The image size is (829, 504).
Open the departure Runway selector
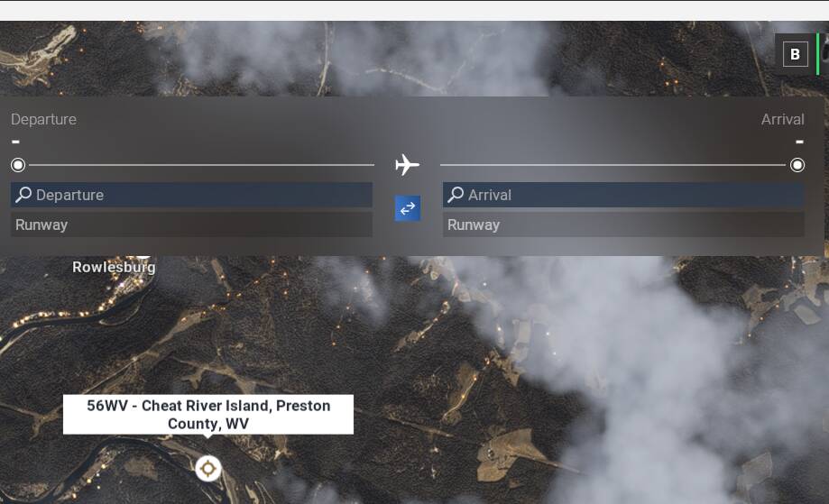[191, 225]
